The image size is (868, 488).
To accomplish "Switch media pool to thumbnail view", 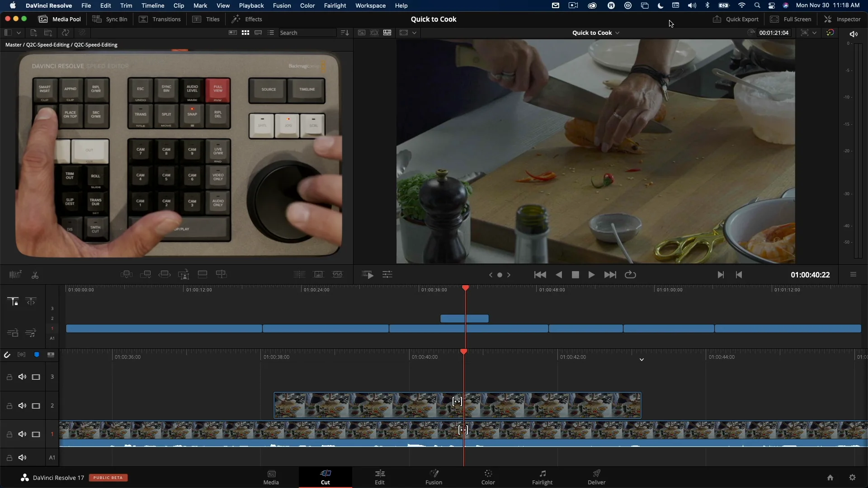I will click(x=245, y=33).
